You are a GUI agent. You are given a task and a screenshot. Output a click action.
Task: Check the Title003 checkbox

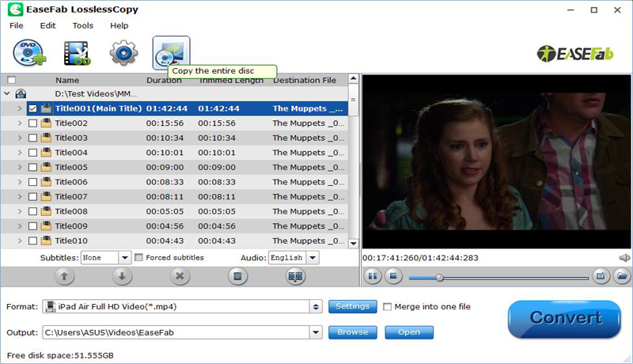click(x=32, y=138)
